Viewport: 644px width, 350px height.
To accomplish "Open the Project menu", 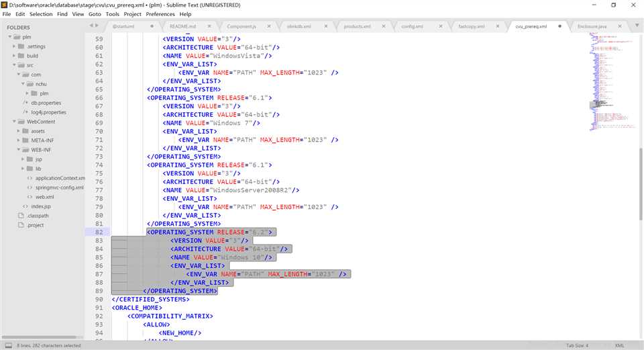I will 133,14.
